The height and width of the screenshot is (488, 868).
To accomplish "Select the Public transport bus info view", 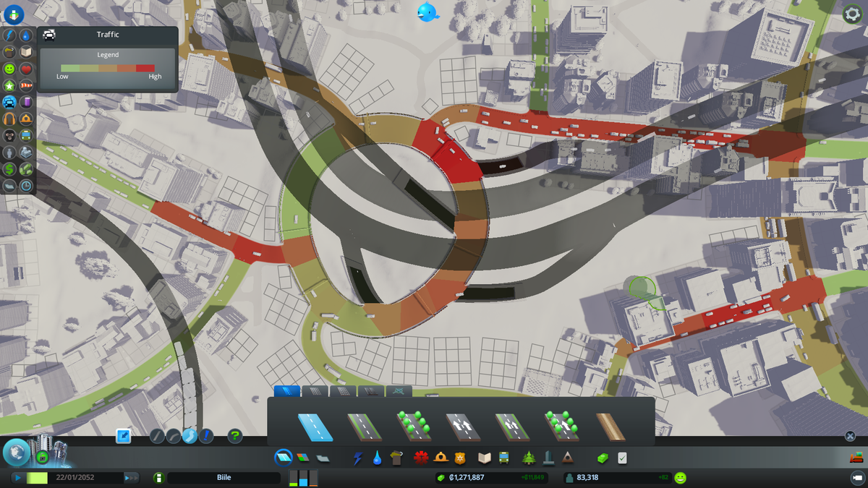I will [x=26, y=135].
